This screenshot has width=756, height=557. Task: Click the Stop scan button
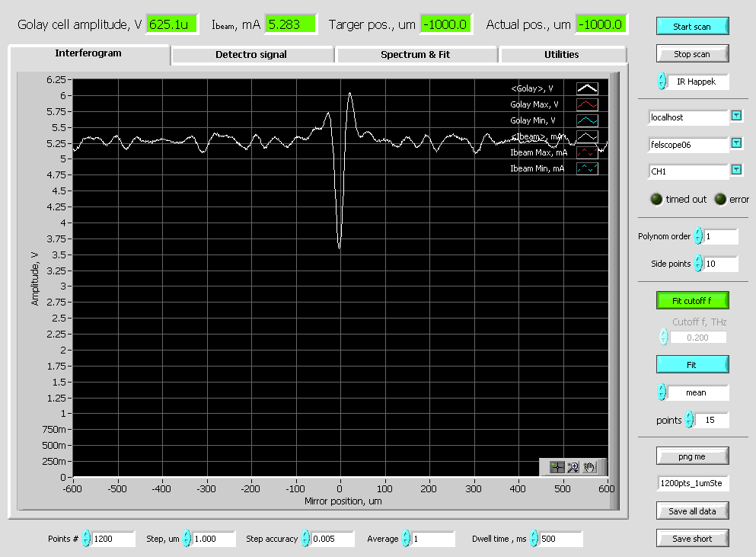pyautogui.click(x=692, y=54)
